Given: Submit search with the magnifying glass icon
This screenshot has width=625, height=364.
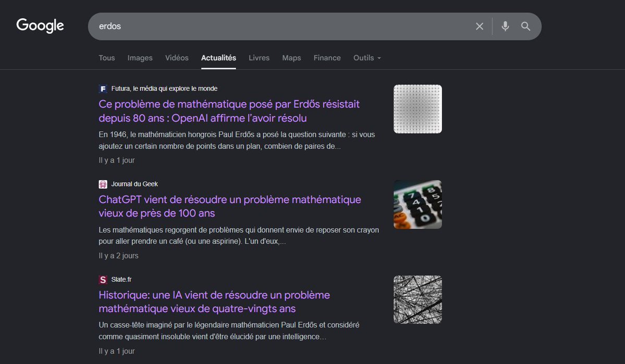Looking at the screenshot, I should [526, 26].
